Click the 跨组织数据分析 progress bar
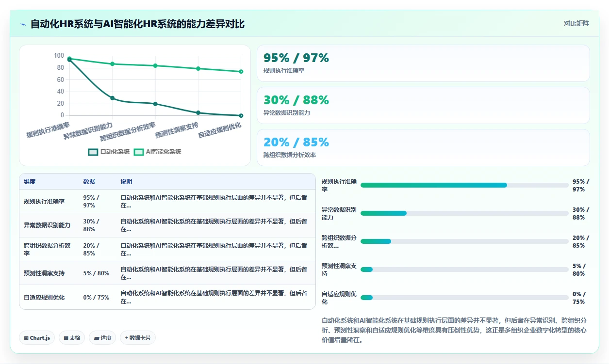The width and height of the screenshot is (609, 364). pyautogui.click(x=464, y=241)
